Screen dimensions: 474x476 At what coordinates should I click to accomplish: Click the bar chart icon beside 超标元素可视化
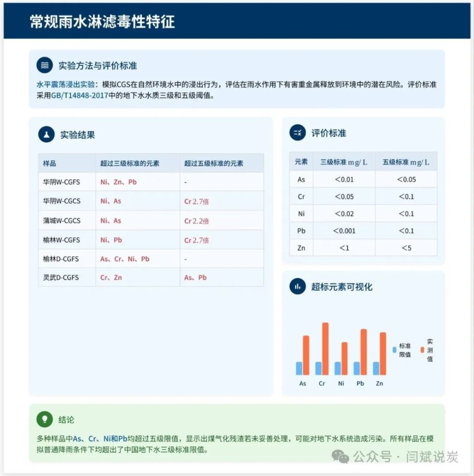(x=298, y=287)
